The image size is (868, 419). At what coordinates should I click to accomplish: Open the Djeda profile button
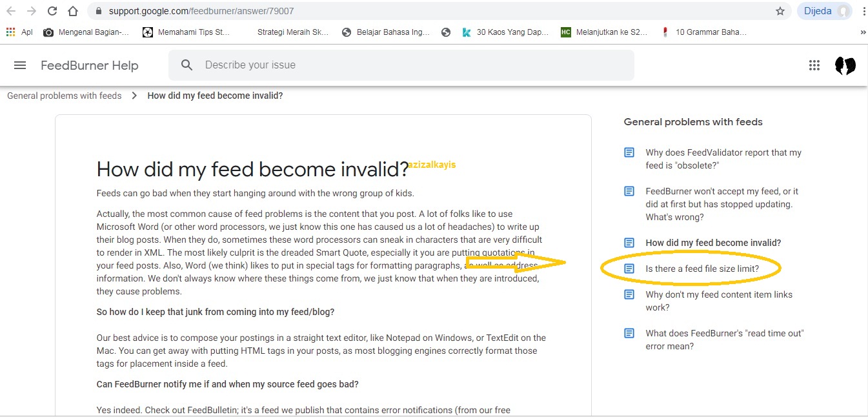click(x=825, y=11)
